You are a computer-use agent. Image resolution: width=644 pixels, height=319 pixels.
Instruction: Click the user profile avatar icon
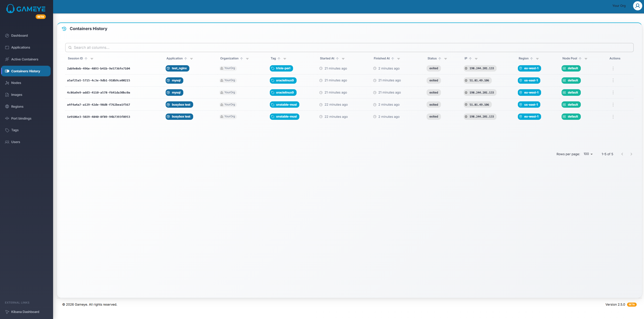[x=637, y=6]
